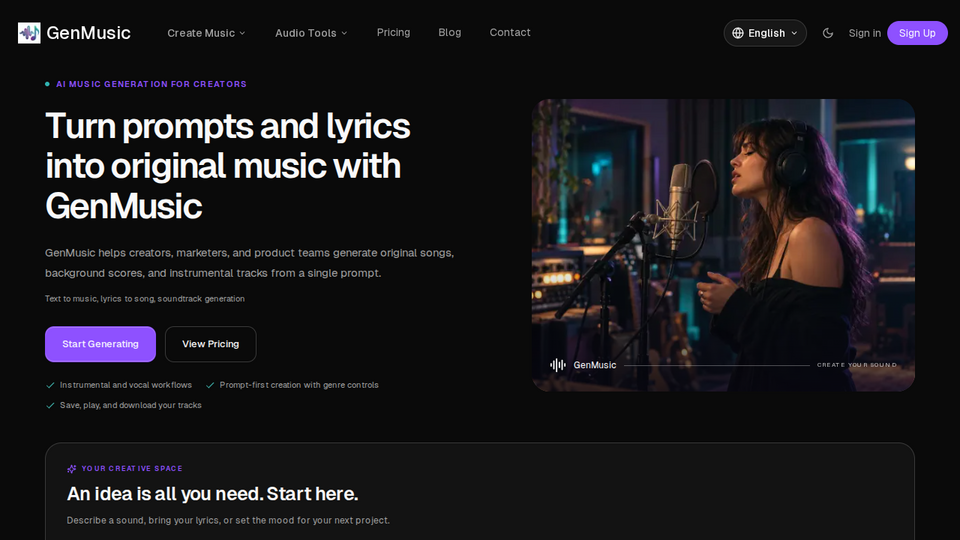Open the Blog page
The width and height of the screenshot is (960, 540).
[x=449, y=32]
